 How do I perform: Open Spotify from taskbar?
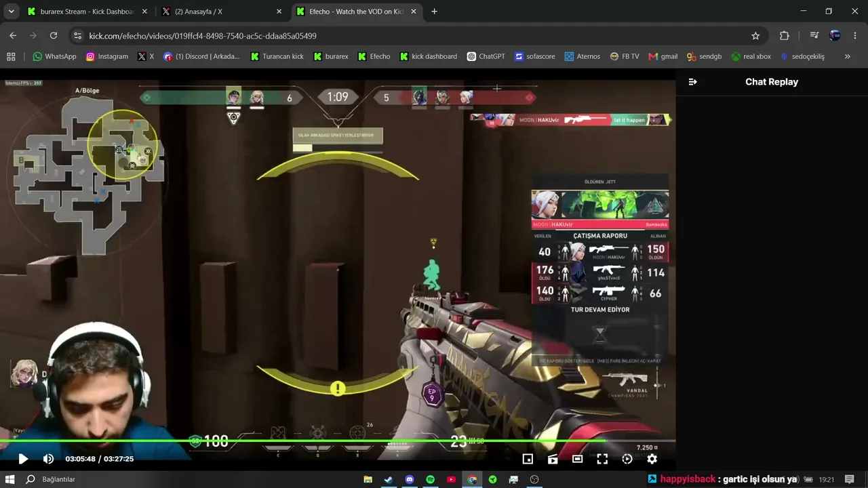tap(430, 479)
